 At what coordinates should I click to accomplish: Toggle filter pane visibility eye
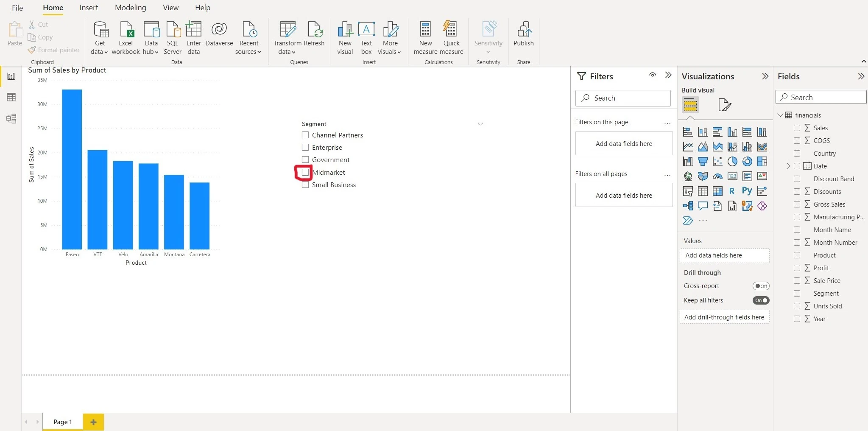(x=653, y=75)
